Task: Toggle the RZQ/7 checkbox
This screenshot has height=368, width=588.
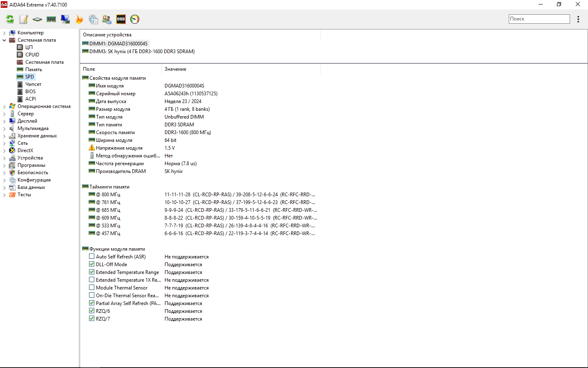Action: coord(92,319)
